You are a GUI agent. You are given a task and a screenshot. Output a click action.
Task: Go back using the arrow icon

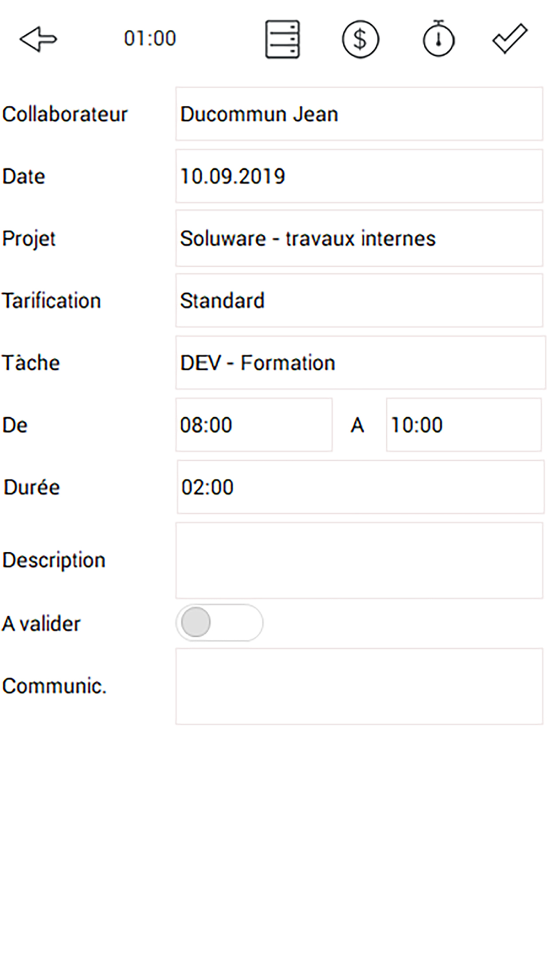38,39
